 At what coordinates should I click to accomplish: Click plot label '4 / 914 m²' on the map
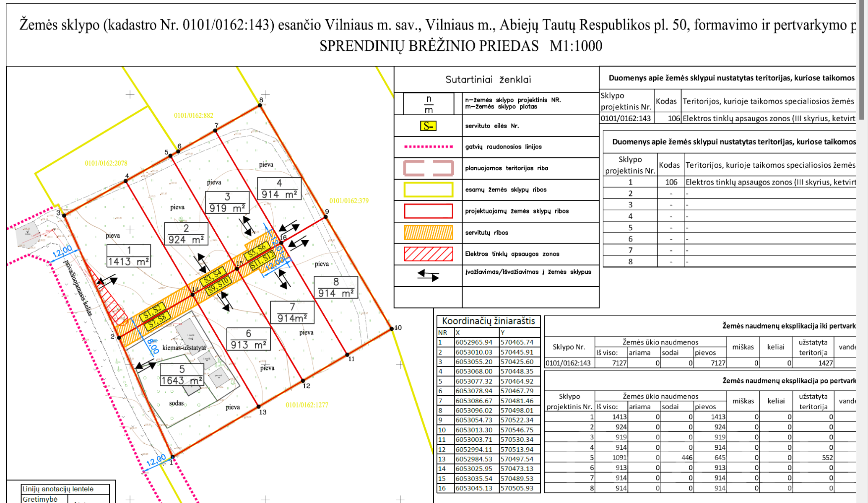[279, 189]
